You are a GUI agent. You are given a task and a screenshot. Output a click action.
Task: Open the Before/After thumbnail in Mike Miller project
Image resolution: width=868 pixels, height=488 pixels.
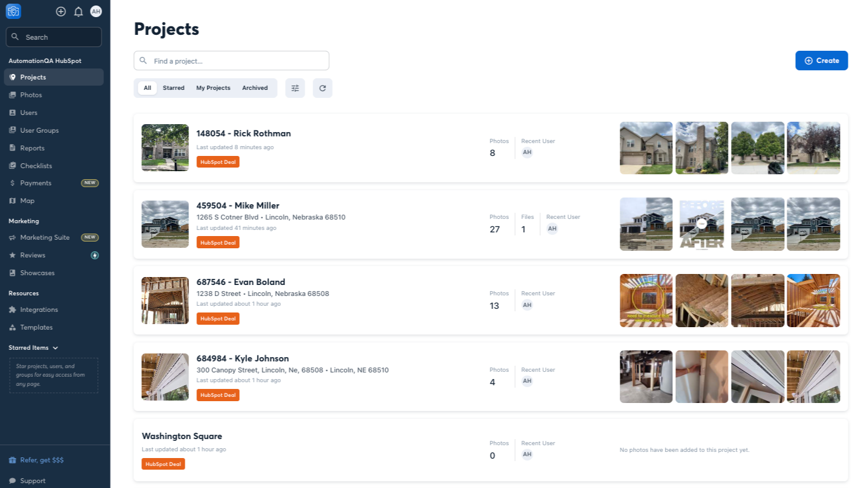coord(702,224)
